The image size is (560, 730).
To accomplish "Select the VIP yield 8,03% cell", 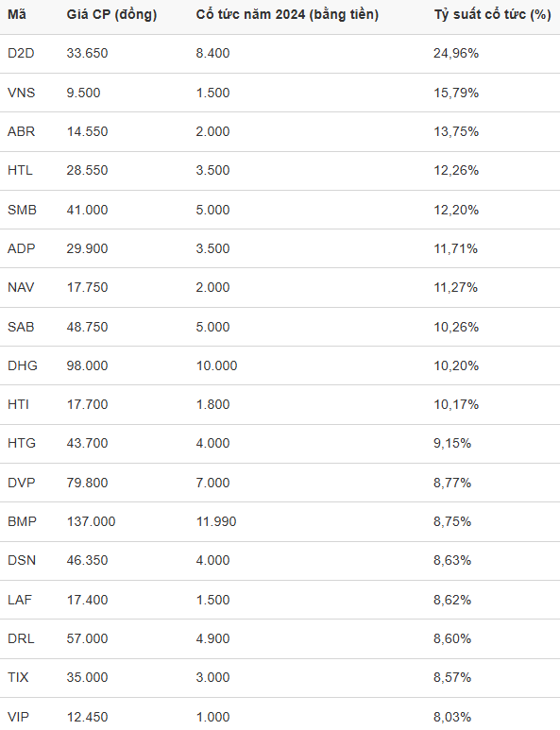I will [x=452, y=717].
